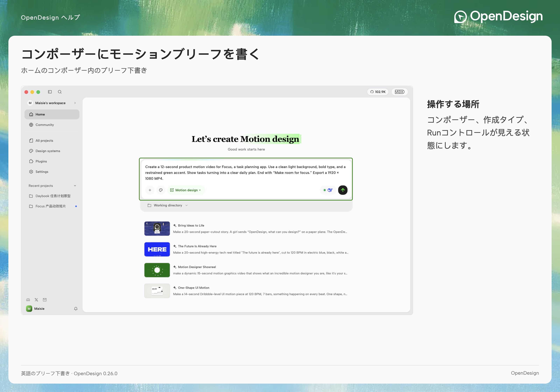Image resolution: width=560 pixels, height=392 pixels.
Task: Click the HERE blue thumbnail
Action: 157,249
